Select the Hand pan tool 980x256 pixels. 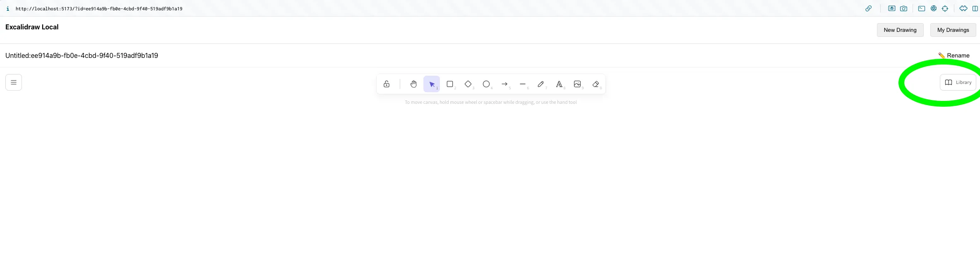413,84
